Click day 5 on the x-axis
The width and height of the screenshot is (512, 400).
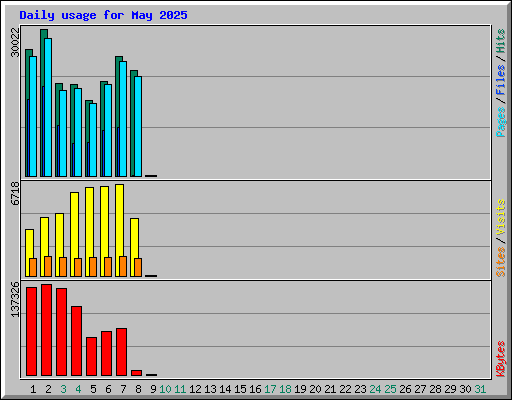tap(93, 389)
